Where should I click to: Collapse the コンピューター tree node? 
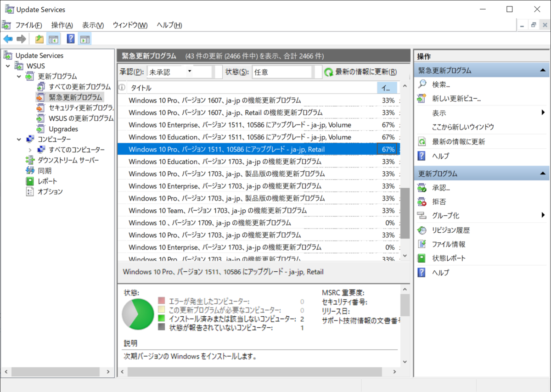click(19, 139)
